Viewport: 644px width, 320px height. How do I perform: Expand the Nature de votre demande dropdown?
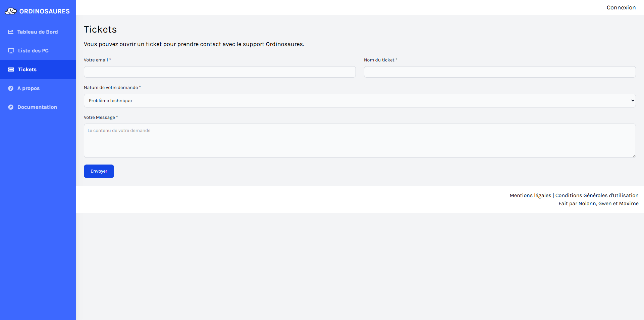click(x=359, y=101)
